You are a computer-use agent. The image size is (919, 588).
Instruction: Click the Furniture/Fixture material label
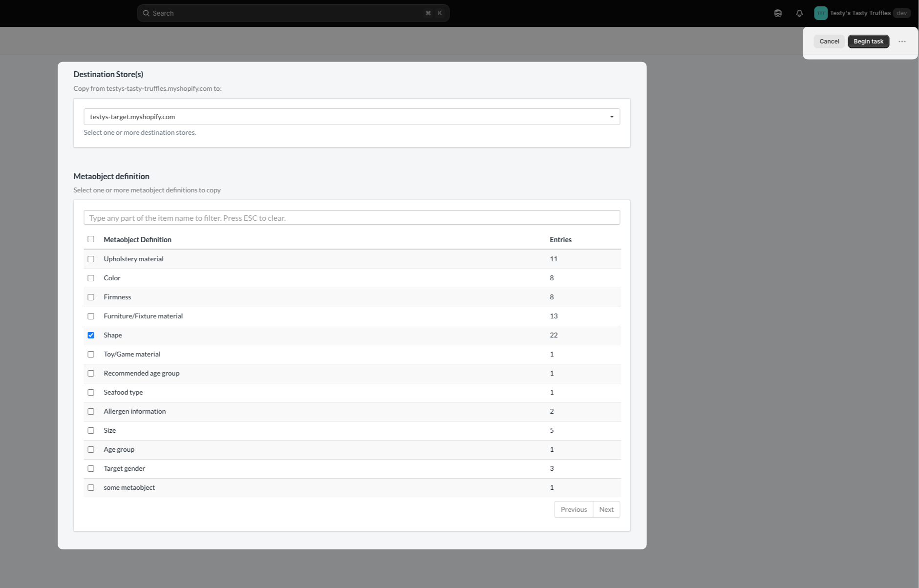pyautogui.click(x=143, y=316)
